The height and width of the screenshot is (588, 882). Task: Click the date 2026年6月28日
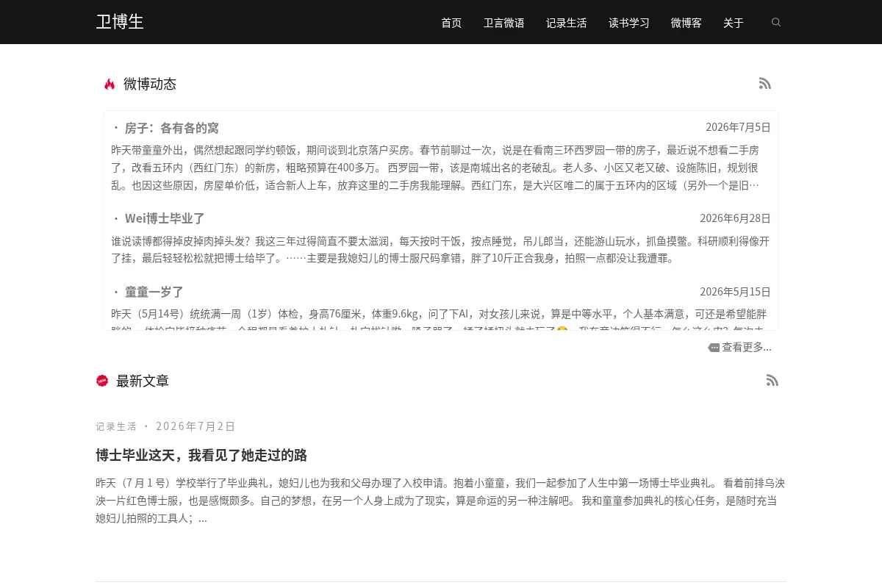735,218
